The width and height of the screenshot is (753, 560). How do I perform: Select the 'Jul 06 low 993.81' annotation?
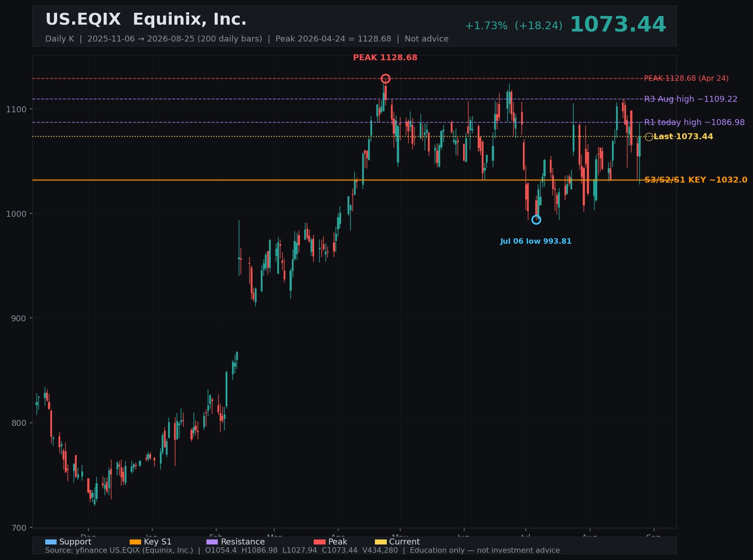click(536, 241)
